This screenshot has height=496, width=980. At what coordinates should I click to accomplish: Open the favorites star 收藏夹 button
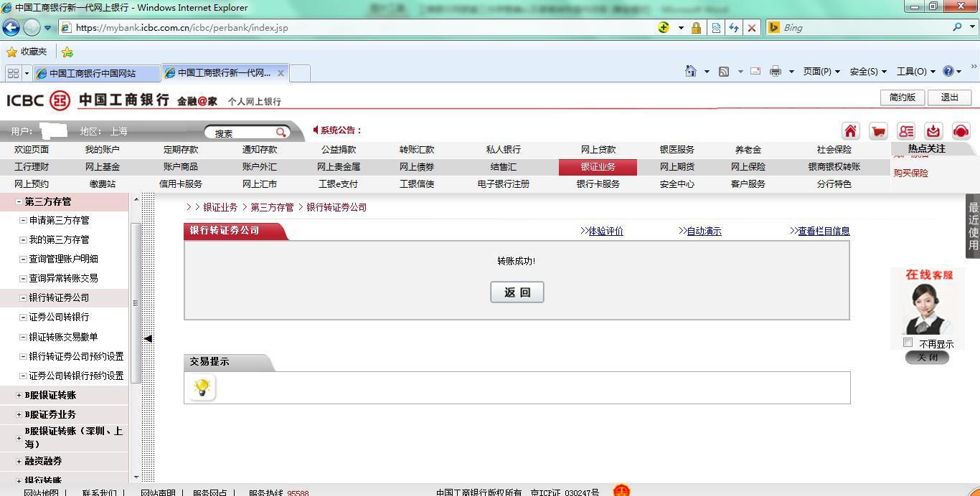click(x=27, y=52)
